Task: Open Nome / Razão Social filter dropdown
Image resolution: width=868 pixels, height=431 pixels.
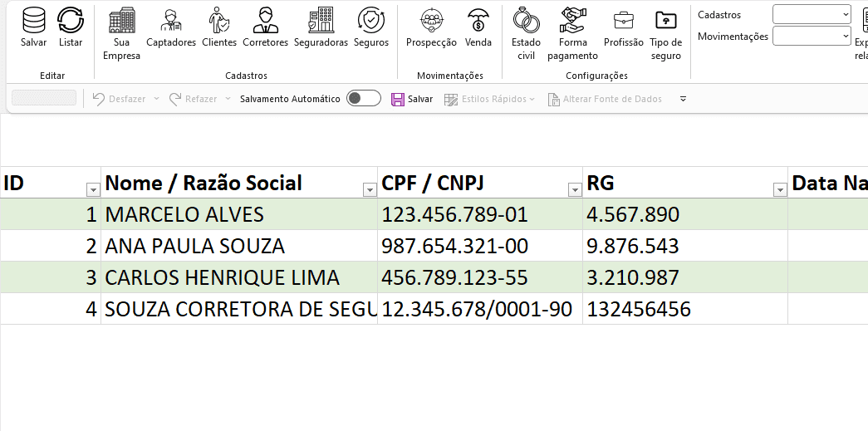Action: pyautogui.click(x=370, y=190)
